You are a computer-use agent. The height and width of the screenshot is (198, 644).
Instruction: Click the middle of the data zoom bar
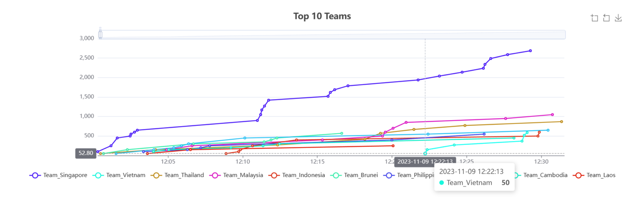[333, 34]
